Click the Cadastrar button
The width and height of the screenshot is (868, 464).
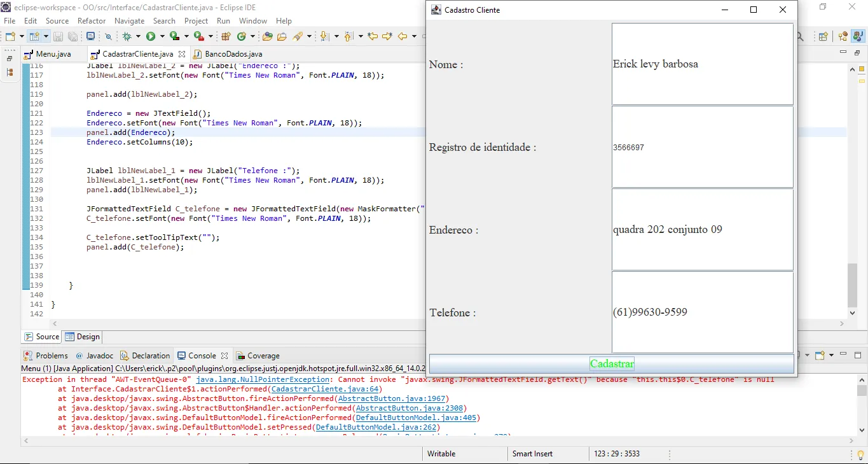point(612,364)
